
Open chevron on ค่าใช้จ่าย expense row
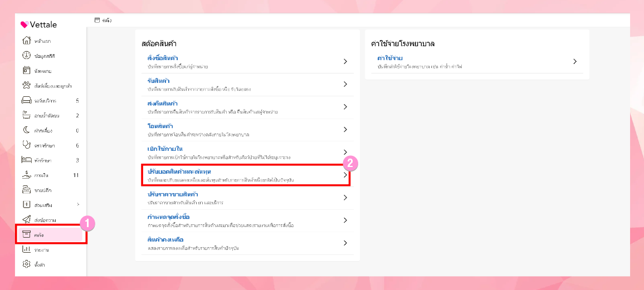tap(575, 62)
